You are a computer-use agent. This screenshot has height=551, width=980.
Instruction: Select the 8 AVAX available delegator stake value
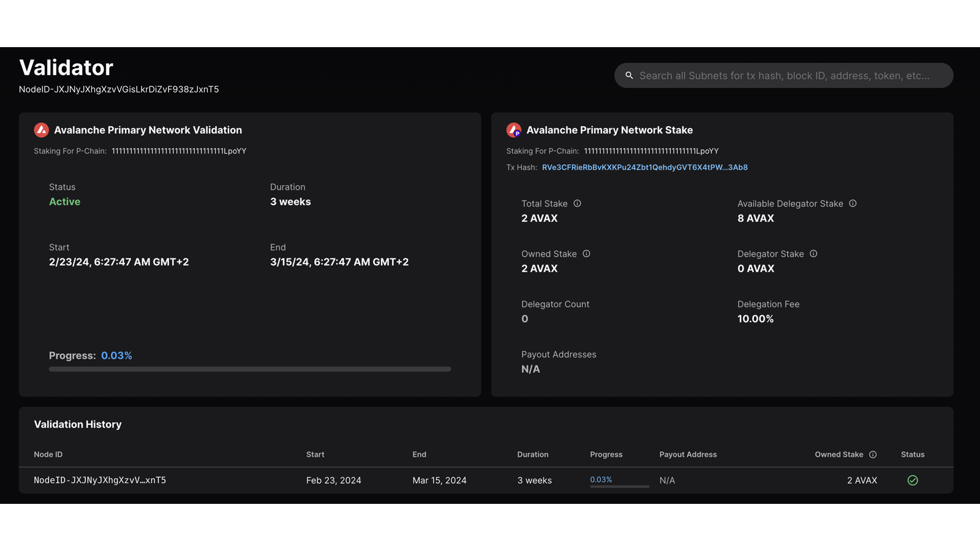coord(756,219)
